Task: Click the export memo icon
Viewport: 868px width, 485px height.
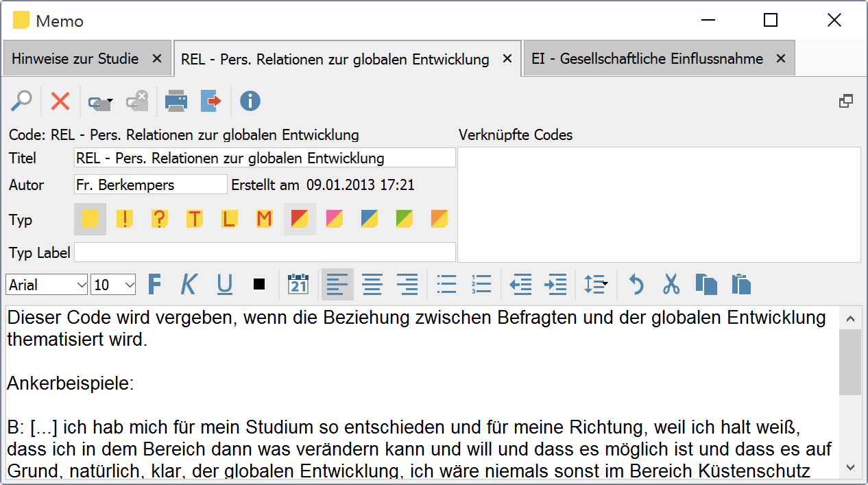Action: pos(211,101)
